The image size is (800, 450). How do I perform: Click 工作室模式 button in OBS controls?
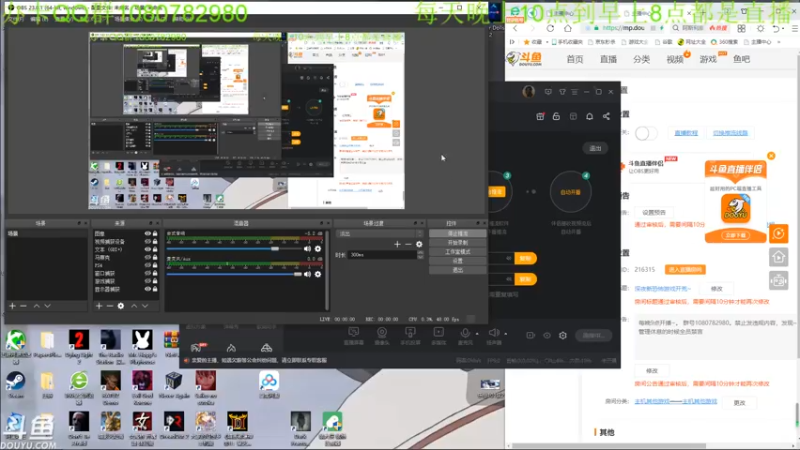(x=458, y=252)
